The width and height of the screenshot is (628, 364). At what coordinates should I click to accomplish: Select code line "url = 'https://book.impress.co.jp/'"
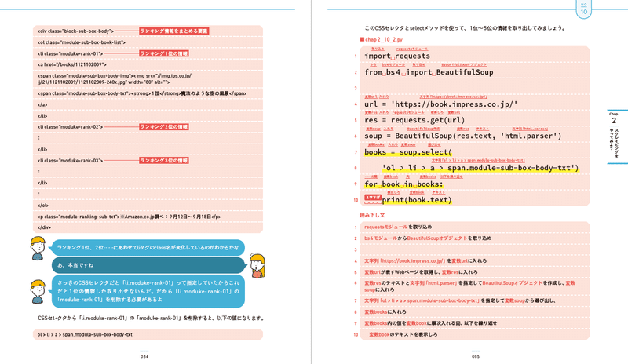click(x=441, y=104)
